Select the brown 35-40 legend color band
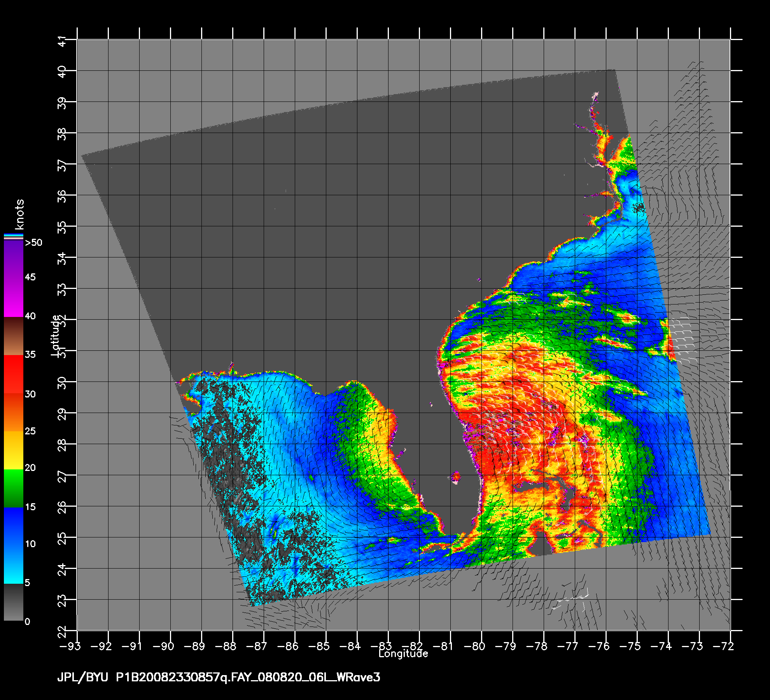The height and width of the screenshot is (700, 770). click(x=13, y=336)
